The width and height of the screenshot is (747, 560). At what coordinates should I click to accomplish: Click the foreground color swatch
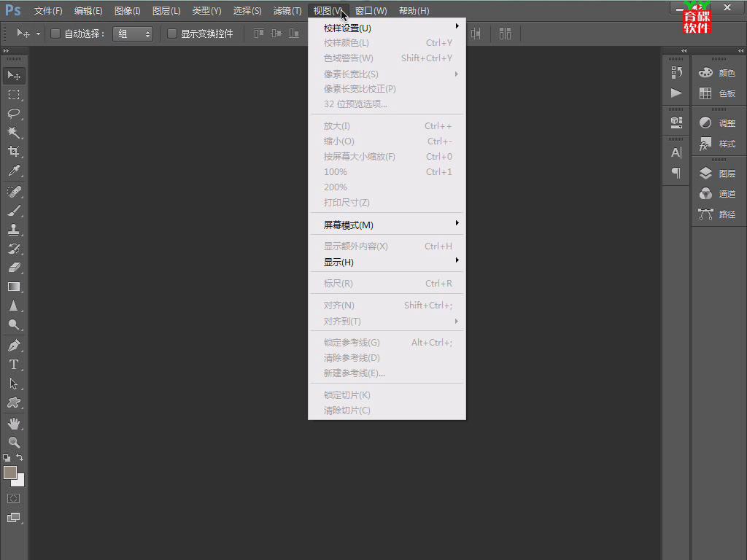(9, 472)
